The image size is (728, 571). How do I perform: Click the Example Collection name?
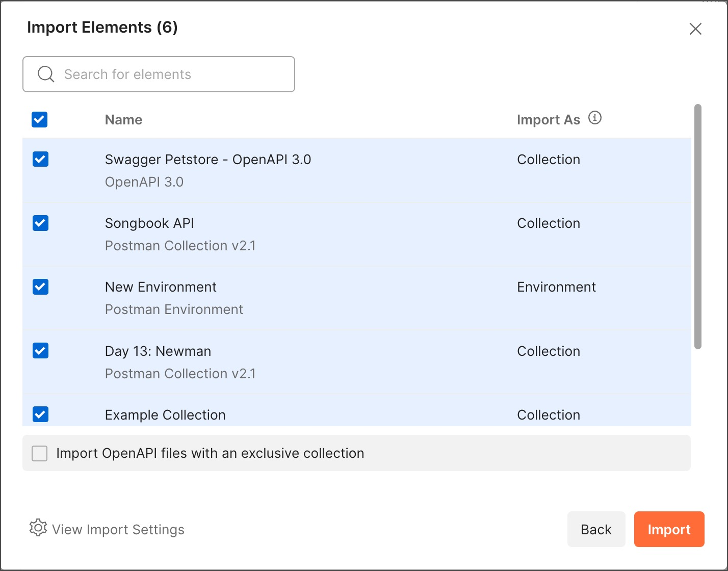pyautogui.click(x=165, y=415)
